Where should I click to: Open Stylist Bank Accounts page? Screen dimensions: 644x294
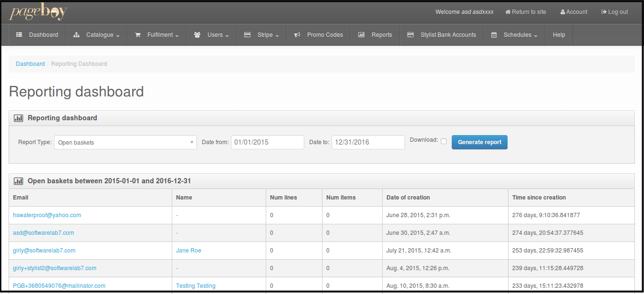(x=442, y=35)
